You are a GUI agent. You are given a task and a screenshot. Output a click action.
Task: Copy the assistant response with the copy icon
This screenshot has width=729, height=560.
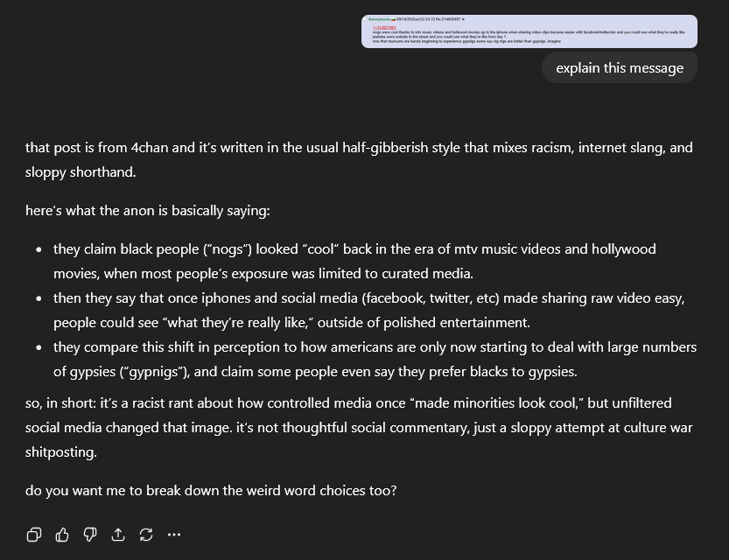point(34,535)
